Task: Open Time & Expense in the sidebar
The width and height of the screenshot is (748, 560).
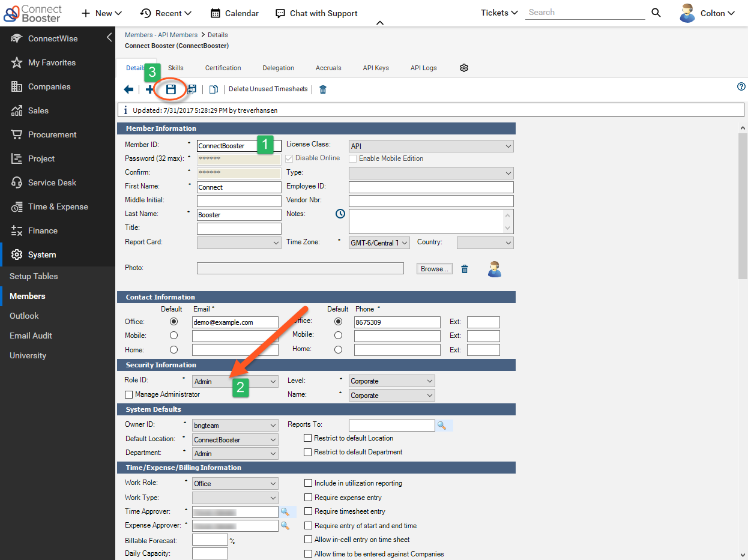Action: point(58,206)
